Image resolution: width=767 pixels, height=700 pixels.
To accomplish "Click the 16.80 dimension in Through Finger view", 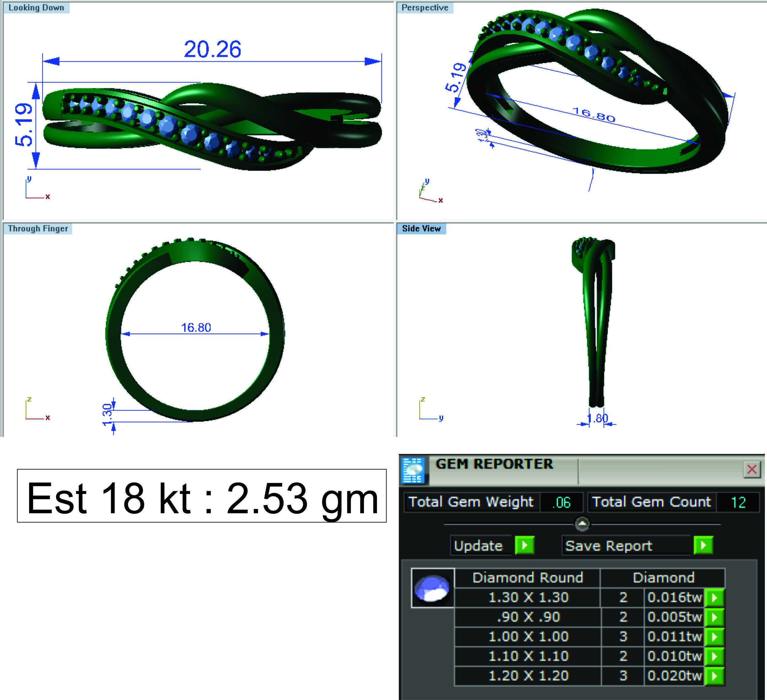I will (196, 327).
